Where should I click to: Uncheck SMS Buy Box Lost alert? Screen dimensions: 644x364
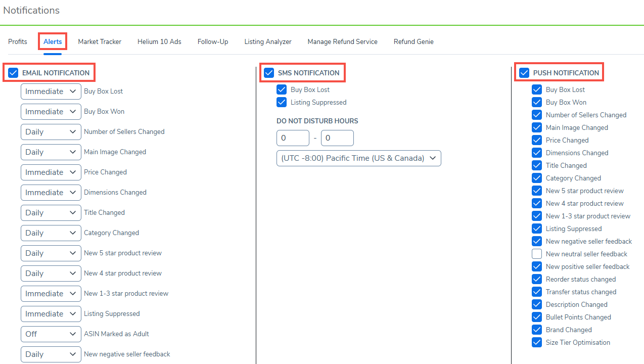tap(282, 89)
